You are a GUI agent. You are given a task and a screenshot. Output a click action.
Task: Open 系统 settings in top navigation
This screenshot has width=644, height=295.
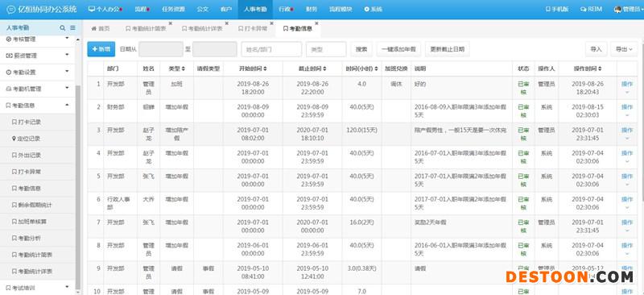click(374, 9)
